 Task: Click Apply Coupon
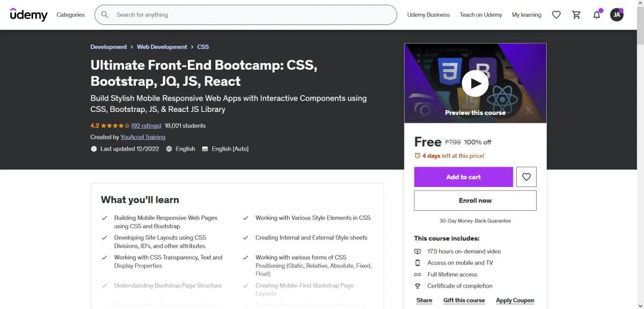pos(515,301)
